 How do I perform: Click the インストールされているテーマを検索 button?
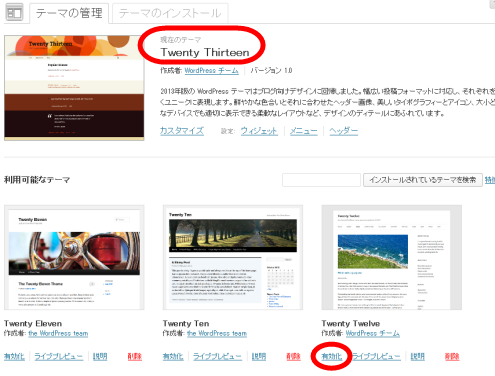point(423,180)
